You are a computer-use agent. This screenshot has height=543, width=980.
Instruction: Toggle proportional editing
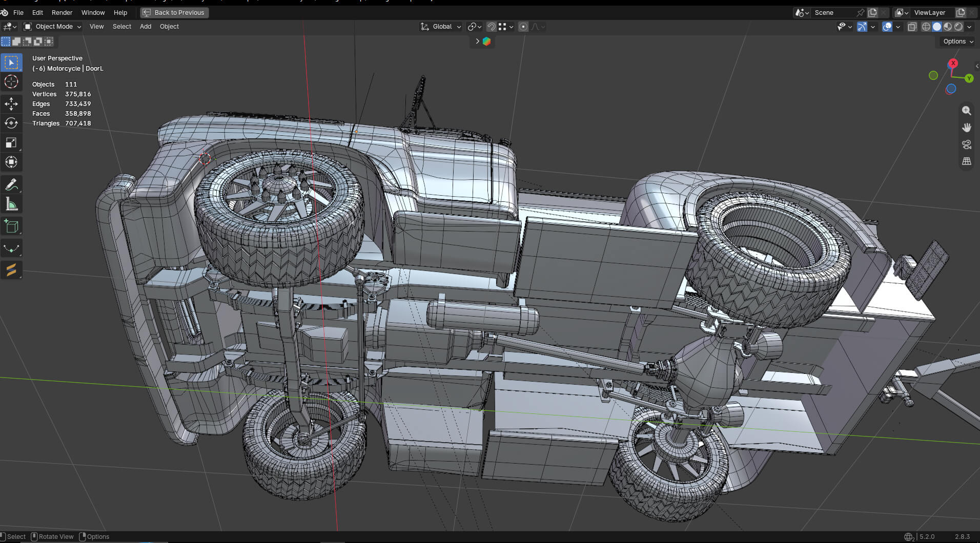point(523,27)
